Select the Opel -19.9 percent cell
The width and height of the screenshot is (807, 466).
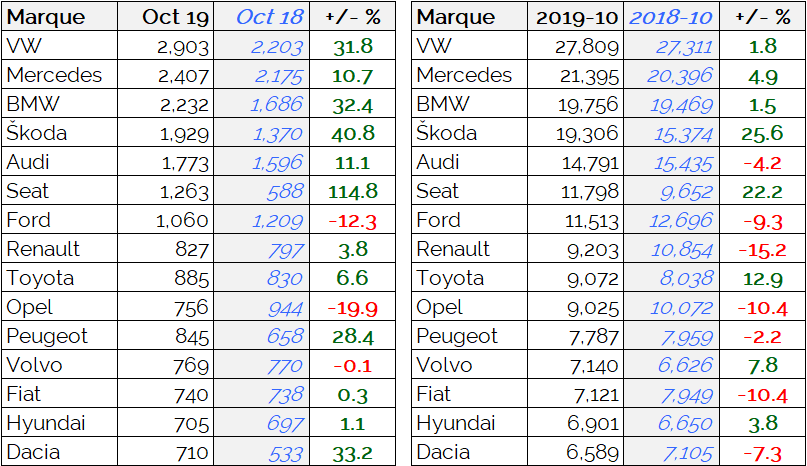(353, 307)
